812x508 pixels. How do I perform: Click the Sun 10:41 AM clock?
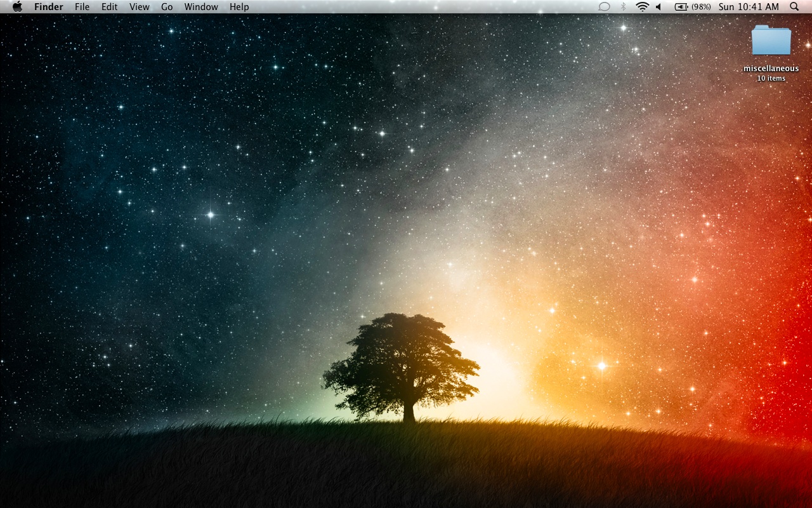749,6
